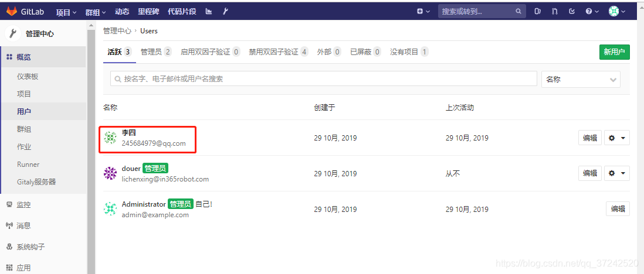Switch to the 已屏蔽 tab
644x274 pixels.
(365, 52)
